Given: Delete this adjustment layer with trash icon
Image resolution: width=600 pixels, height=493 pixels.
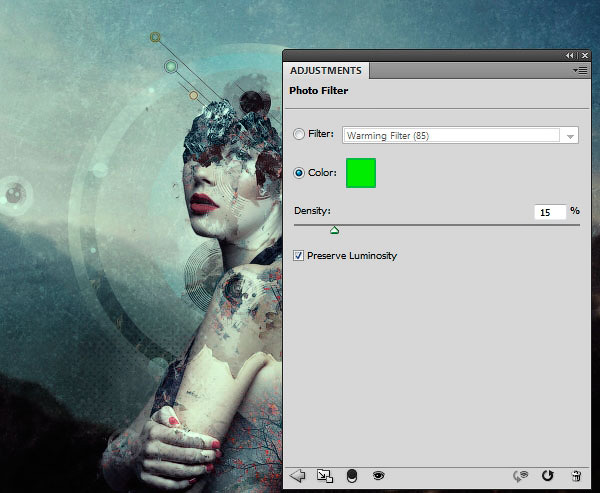Looking at the screenshot, I should (x=576, y=476).
